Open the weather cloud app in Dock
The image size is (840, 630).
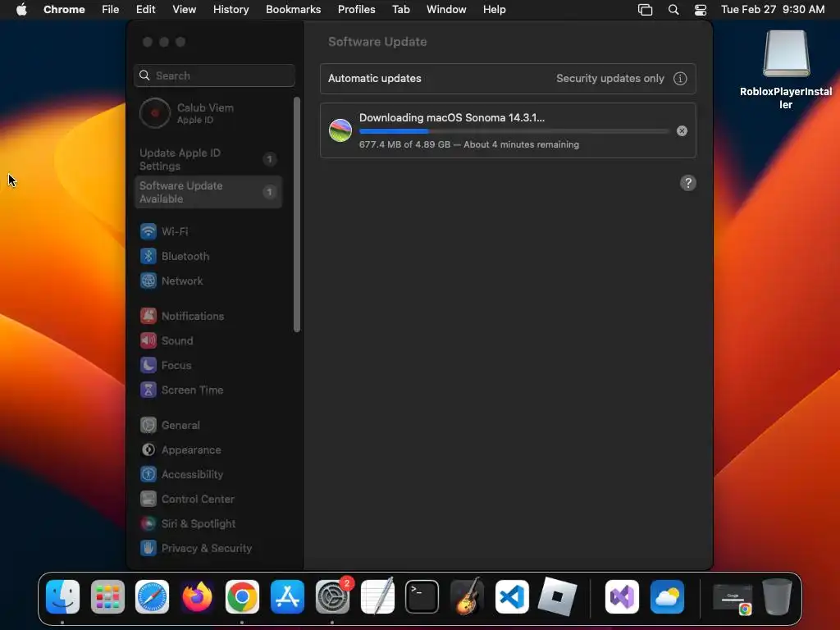(667, 597)
